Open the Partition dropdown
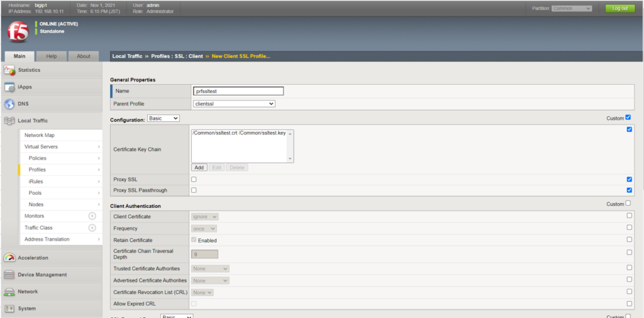Image resolution: width=644 pixels, height=318 pixels. (571, 8)
